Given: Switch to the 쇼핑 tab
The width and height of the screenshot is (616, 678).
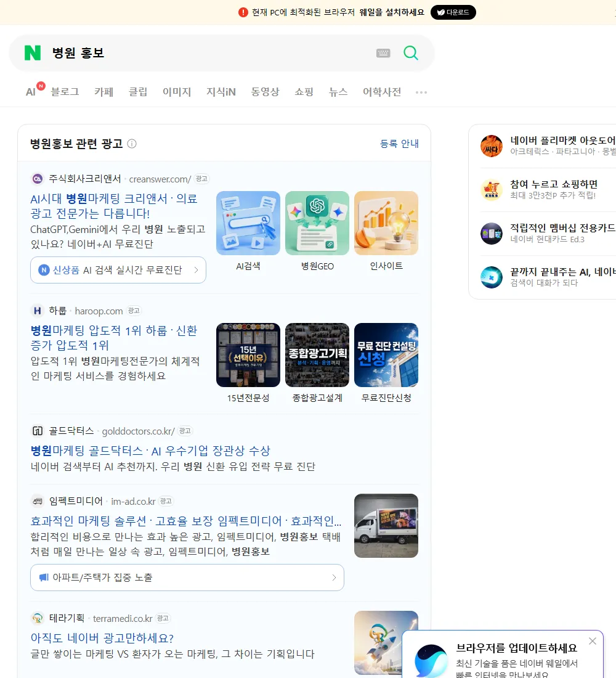Looking at the screenshot, I should pyautogui.click(x=304, y=92).
